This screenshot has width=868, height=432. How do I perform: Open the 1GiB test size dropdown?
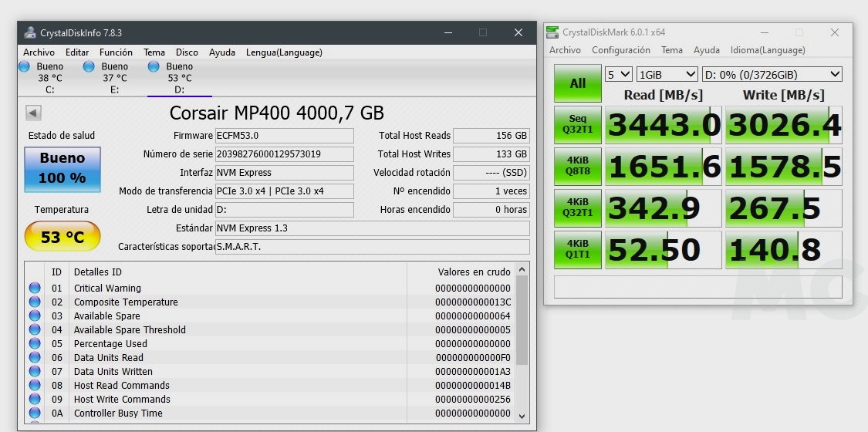667,74
